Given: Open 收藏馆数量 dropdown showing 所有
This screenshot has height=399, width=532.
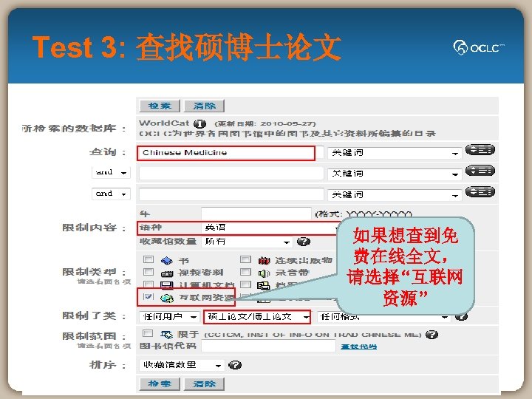Looking at the screenshot, I should 247,242.
